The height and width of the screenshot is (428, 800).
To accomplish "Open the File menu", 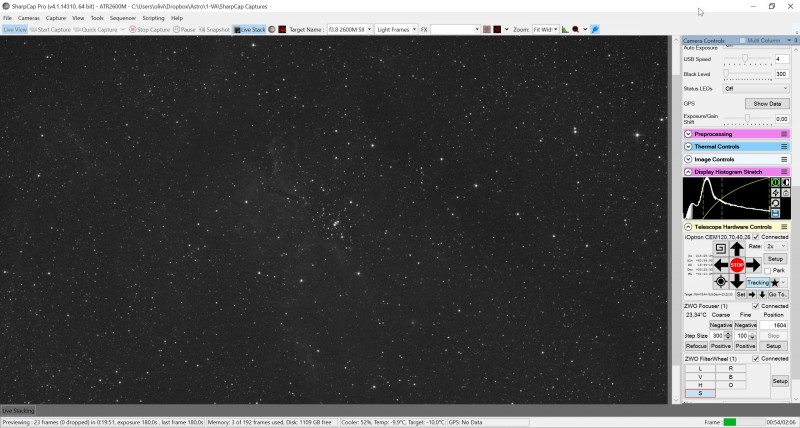I will coord(8,18).
